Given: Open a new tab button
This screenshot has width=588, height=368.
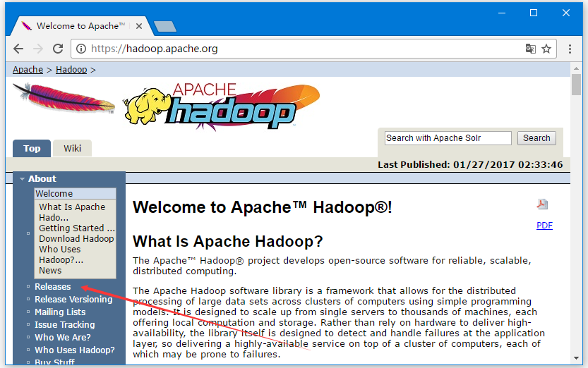Looking at the screenshot, I should [x=164, y=26].
